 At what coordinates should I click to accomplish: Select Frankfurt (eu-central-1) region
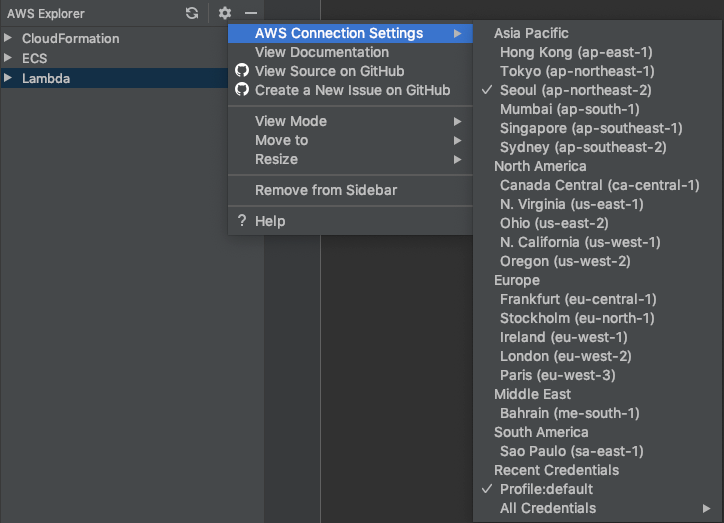(x=598, y=299)
